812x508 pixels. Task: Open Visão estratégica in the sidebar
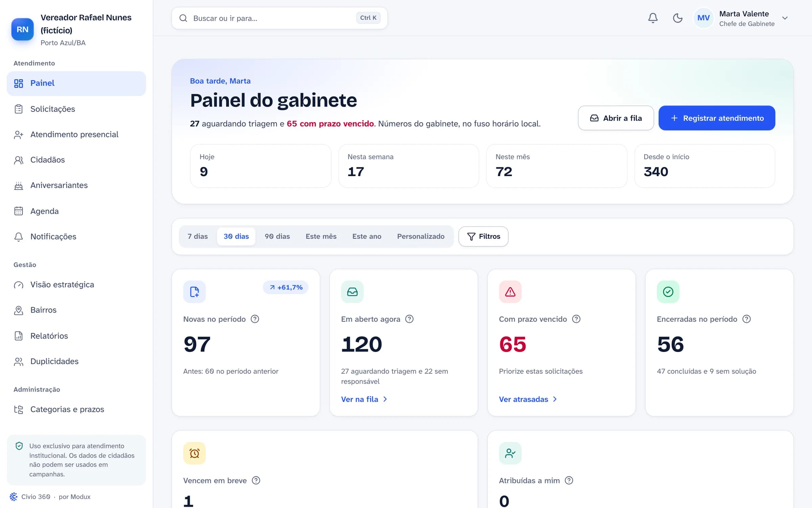pos(76,284)
